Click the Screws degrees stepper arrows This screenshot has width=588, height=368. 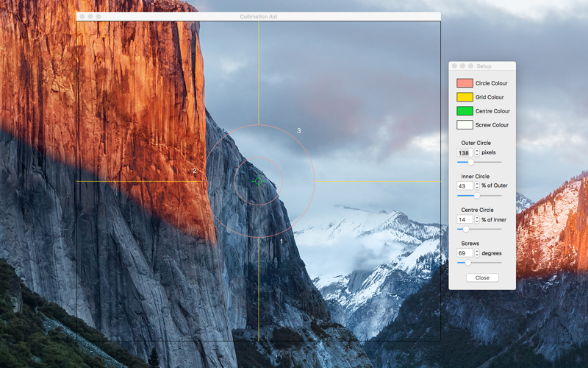pyautogui.click(x=477, y=253)
